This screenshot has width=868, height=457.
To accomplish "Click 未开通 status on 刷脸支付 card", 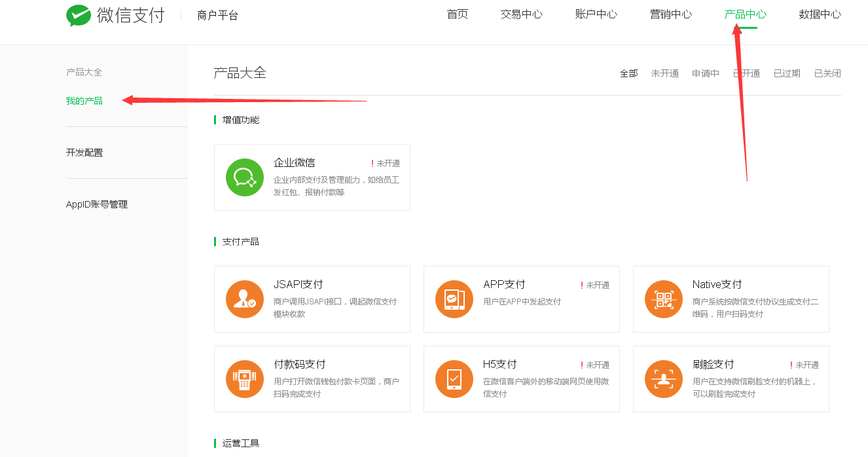I will click(x=805, y=365).
